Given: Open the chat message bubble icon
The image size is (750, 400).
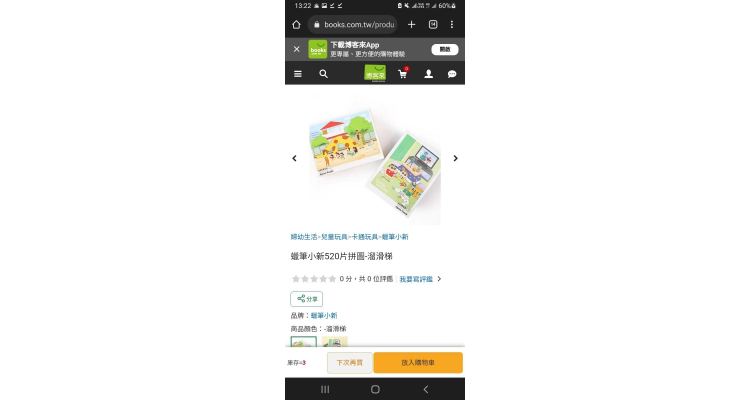Looking at the screenshot, I should [452, 74].
